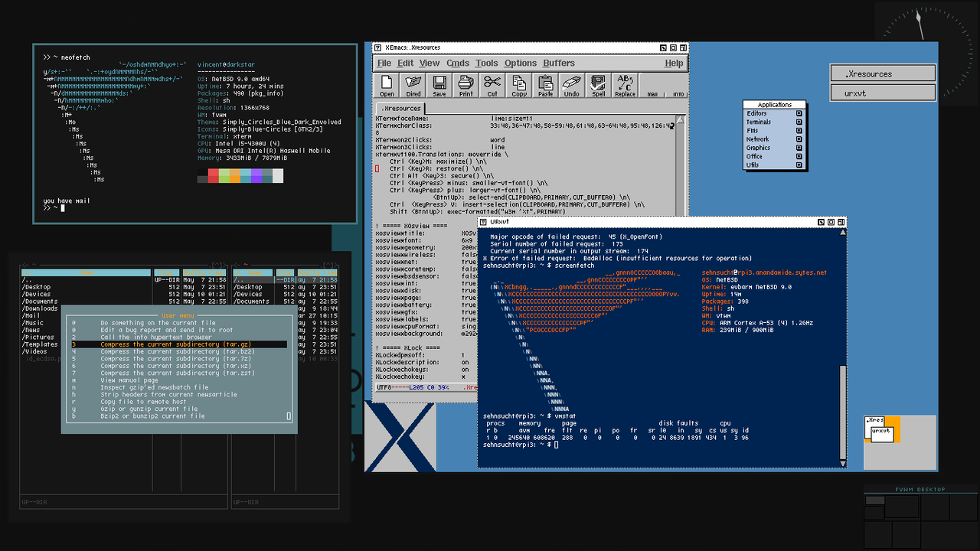Click /Templates in left file manager panel

point(40,344)
